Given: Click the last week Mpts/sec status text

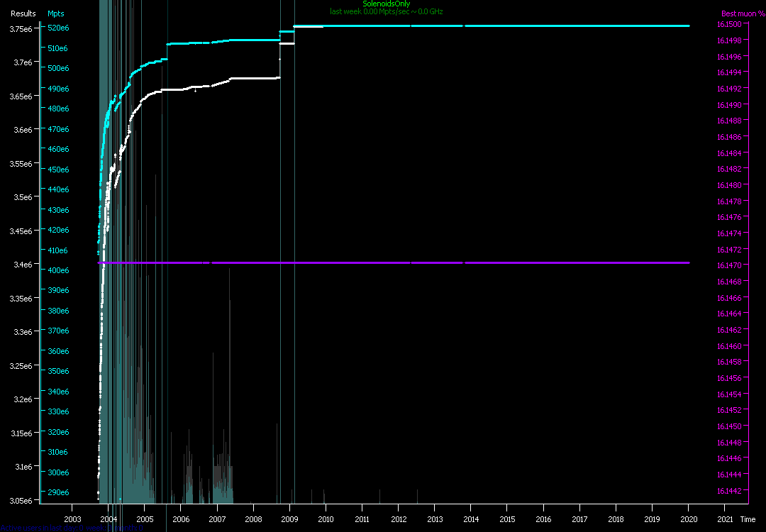Looking at the screenshot, I should [x=386, y=12].
